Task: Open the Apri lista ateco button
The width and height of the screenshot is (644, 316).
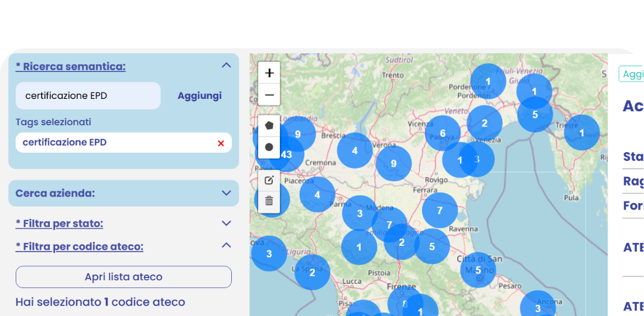Action: point(124,277)
